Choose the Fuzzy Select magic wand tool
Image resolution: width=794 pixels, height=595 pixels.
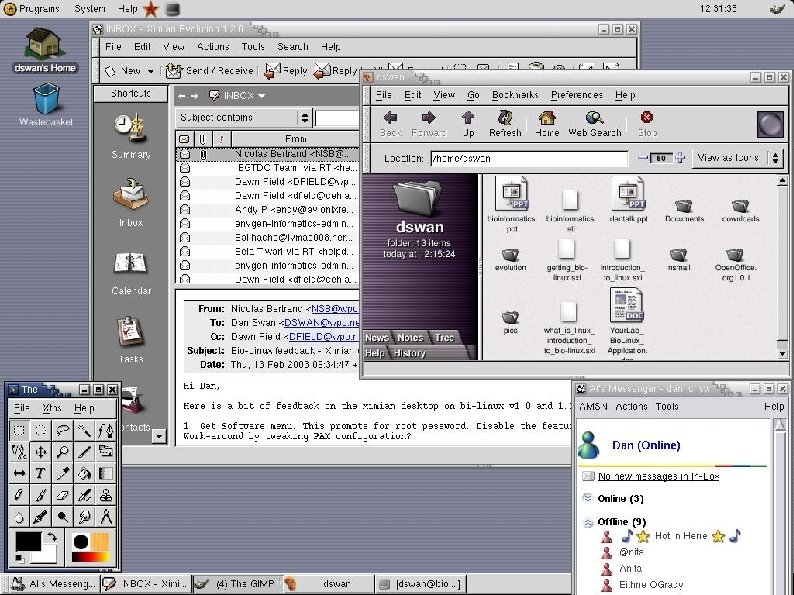click(x=84, y=431)
